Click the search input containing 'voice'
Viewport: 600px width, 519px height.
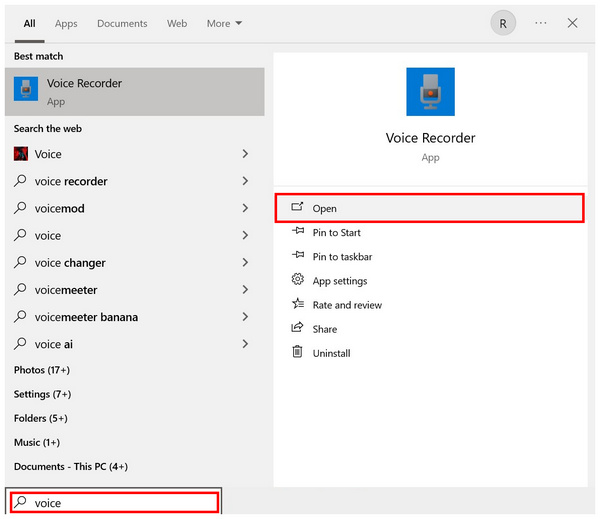point(114,503)
